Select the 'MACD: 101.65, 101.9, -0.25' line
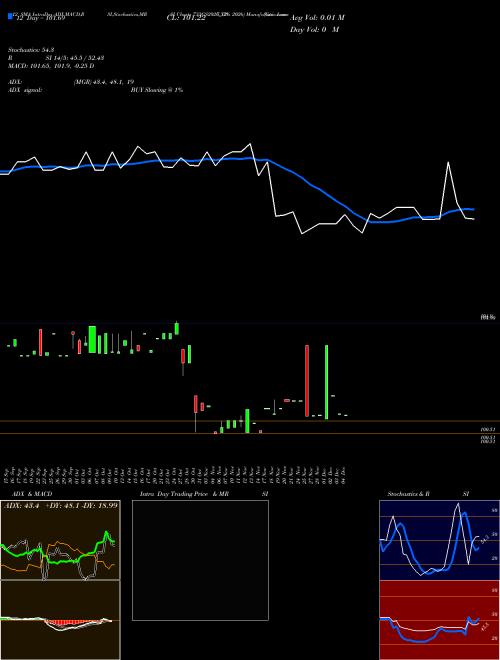Image resolution: width=500 pixels, height=660 pixels. tap(51, 66)
